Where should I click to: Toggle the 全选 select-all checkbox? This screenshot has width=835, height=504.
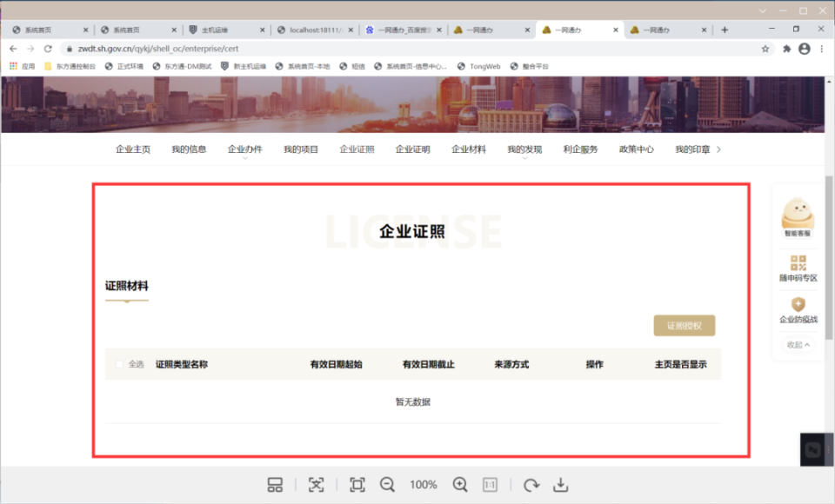[121, 364]
